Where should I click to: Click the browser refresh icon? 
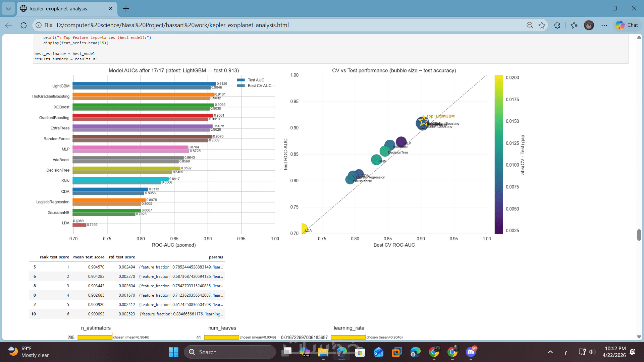click(23, 25)
